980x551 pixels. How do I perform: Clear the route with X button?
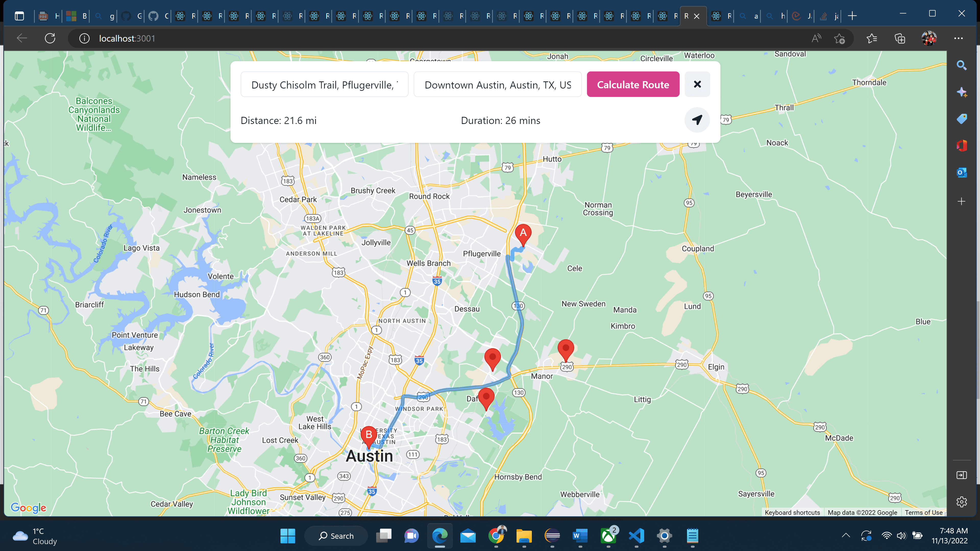pos(697,84)
